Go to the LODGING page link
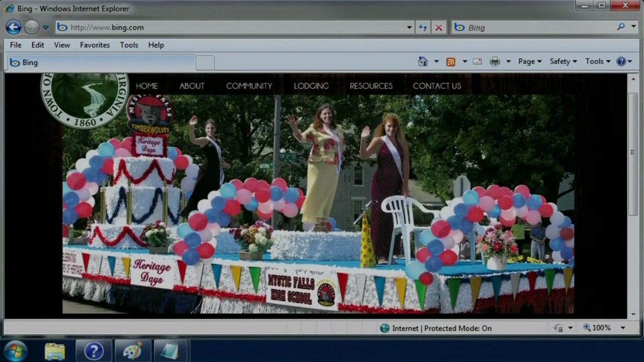This screenshot has height=362, width=644. coord(311,86)
